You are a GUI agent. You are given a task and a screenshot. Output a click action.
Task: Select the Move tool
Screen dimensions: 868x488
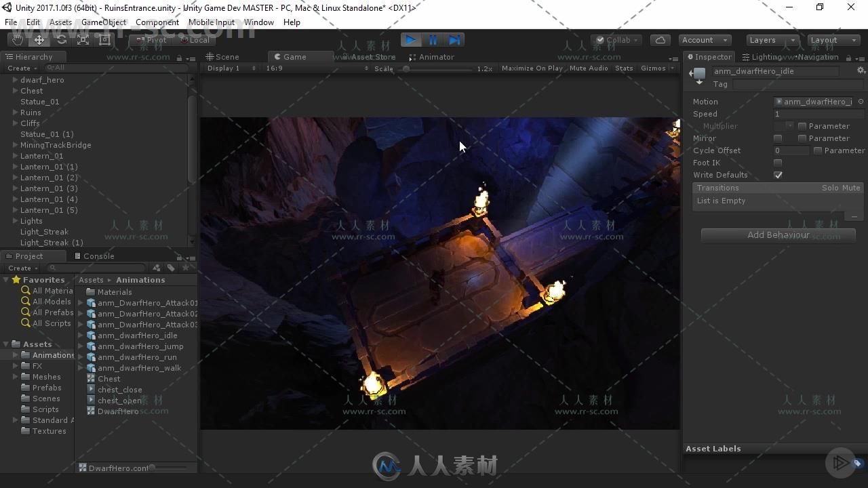point(39,40)
